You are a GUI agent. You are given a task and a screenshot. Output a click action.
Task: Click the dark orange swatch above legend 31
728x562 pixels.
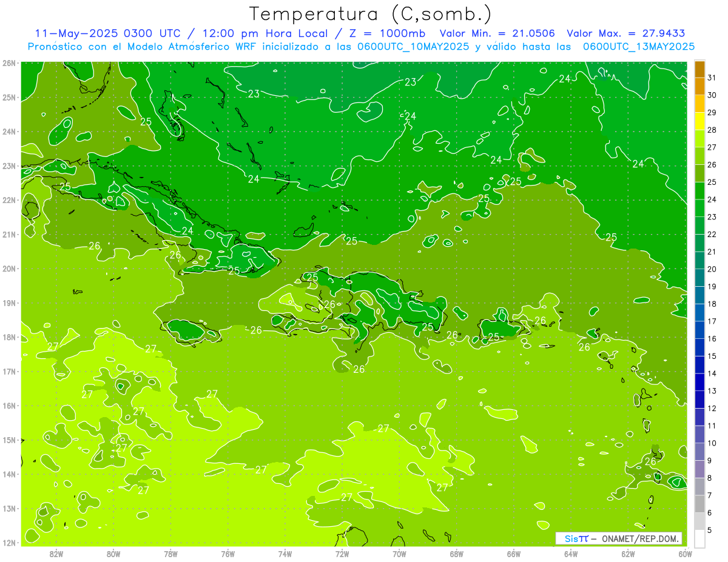pos(699,69)
